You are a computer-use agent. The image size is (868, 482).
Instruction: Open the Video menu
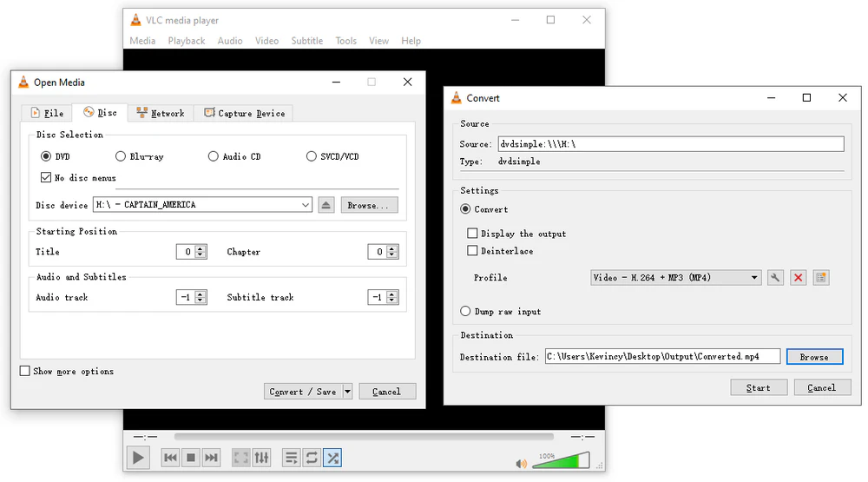click(266, 41)
